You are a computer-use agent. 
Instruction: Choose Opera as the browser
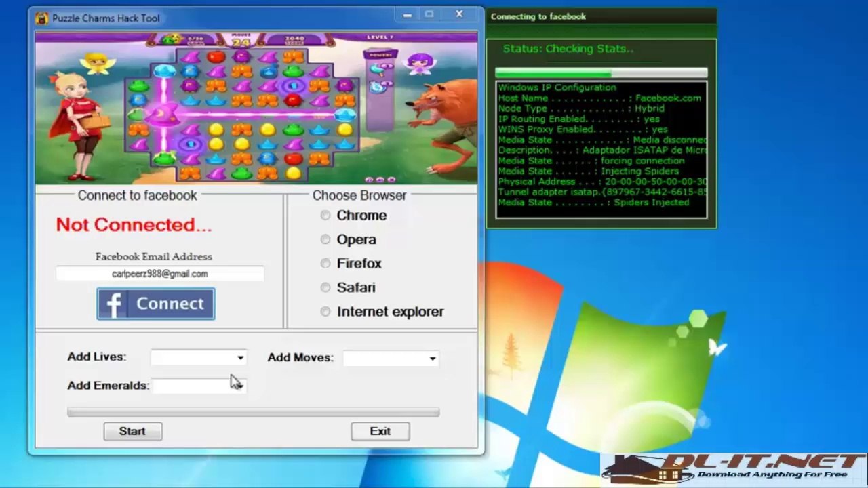click(x=325, y=239)
